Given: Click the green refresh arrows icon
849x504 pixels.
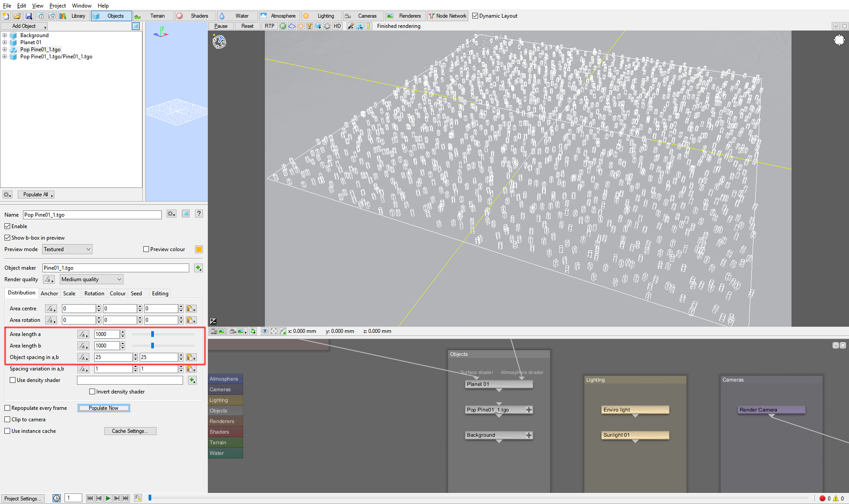Looking at the screenshot, I should tap(253, 331).
